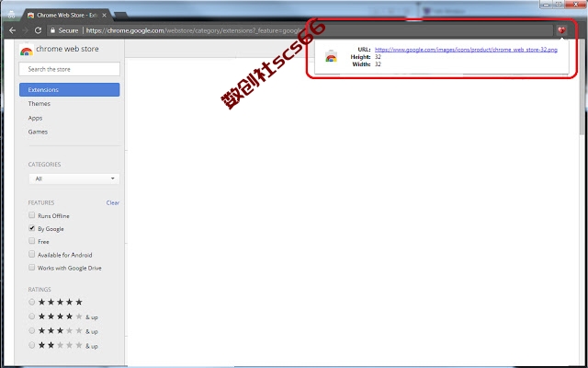Enable Free checkbox

[x=32, y=241]
